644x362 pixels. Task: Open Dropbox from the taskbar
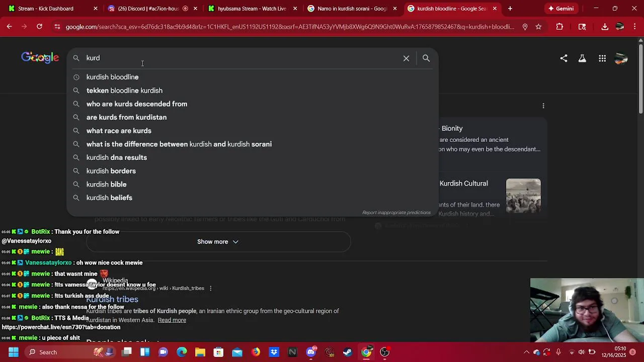click(274, 352)
